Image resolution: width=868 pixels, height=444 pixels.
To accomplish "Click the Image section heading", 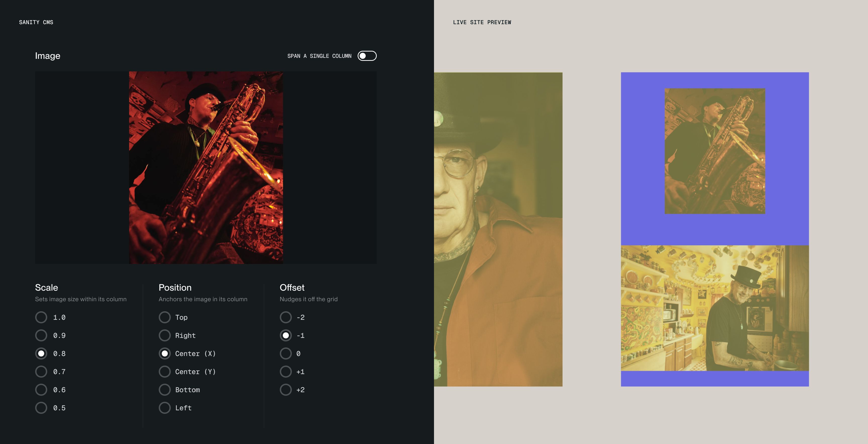I will (x=47, y=56).
